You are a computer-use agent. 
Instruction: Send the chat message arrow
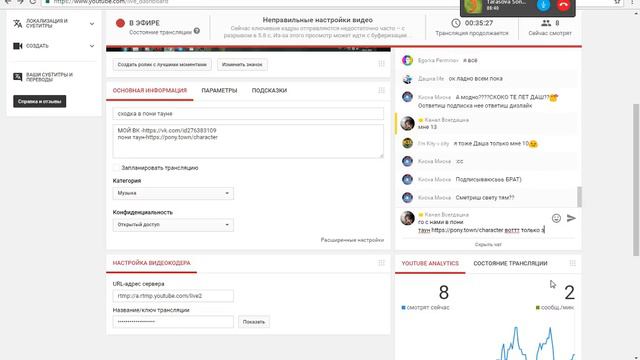(x=571, y=218)
